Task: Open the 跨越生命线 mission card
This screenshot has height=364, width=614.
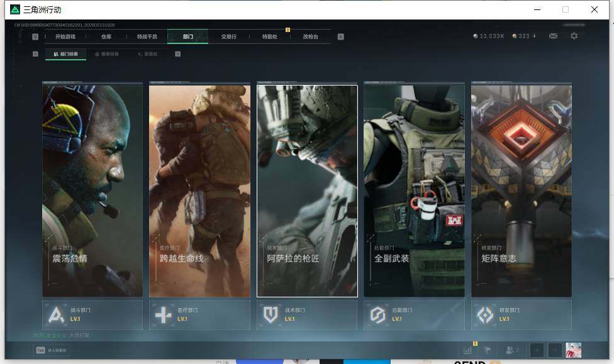Action: pyautogui.click(x=199, y=190)
